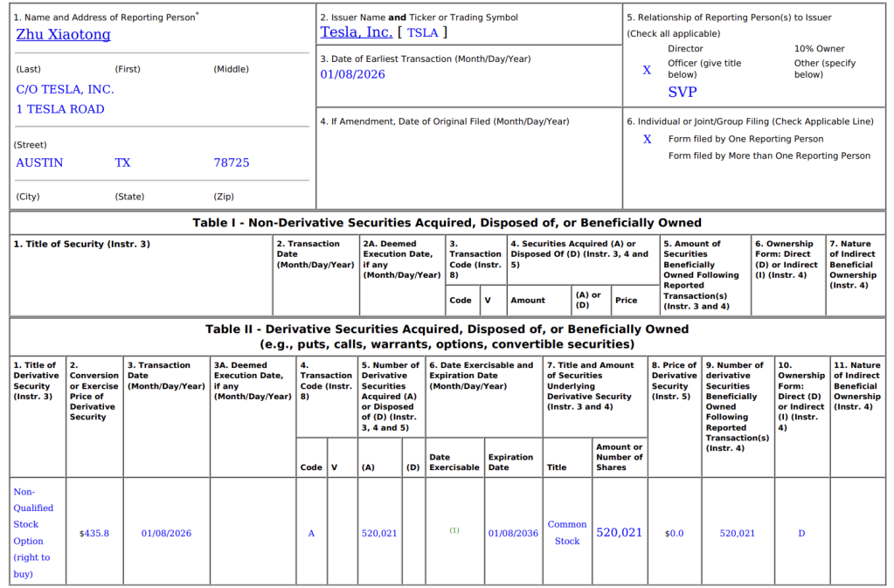
Task: Click the Table I Non-Derivative Securities heading
Action: pos(447,223)
